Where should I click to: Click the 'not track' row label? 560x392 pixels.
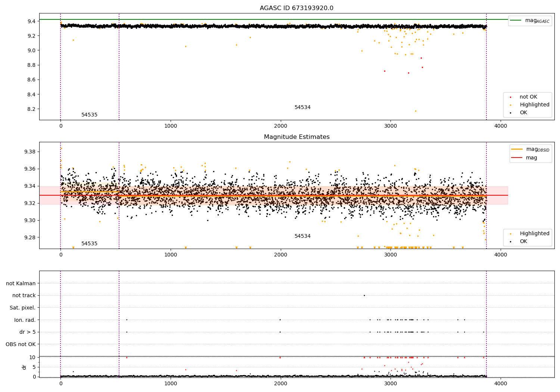(x=24, y=296)
